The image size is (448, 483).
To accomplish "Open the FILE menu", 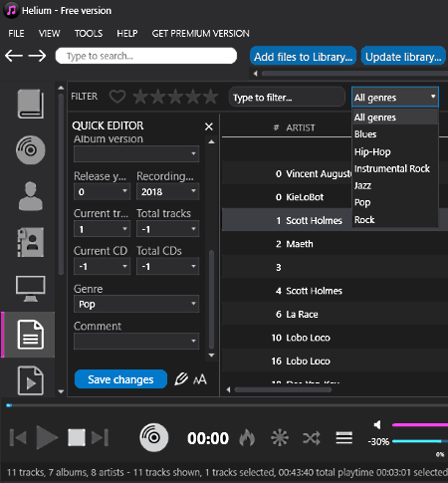I will click(16, 34).
